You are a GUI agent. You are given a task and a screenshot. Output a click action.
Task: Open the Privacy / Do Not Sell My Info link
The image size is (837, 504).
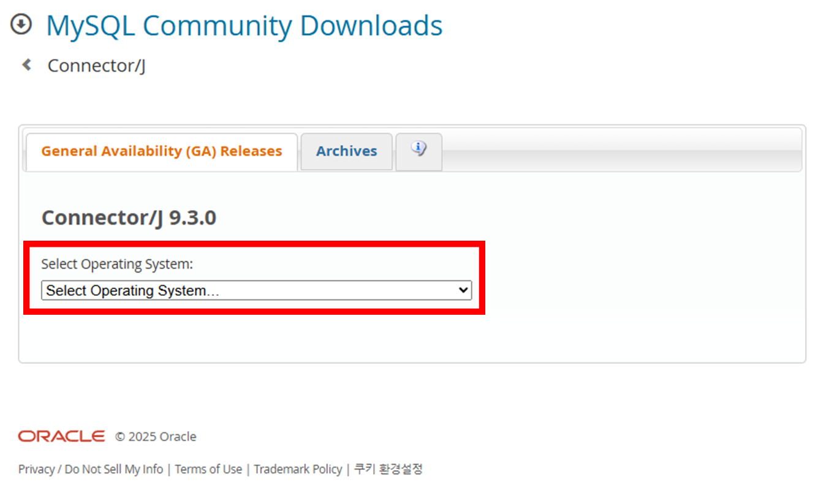(91, 469)
